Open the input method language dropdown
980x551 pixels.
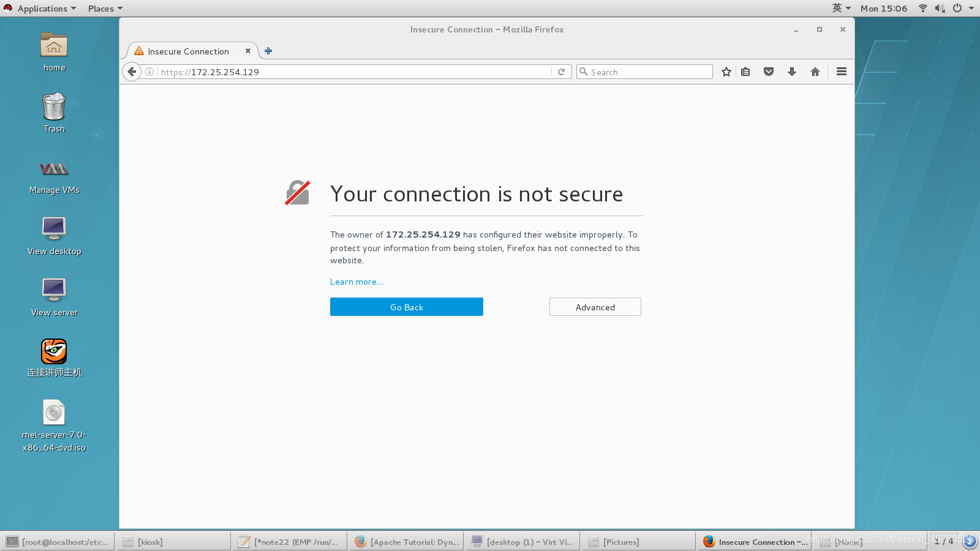click(x=842, y=8)
